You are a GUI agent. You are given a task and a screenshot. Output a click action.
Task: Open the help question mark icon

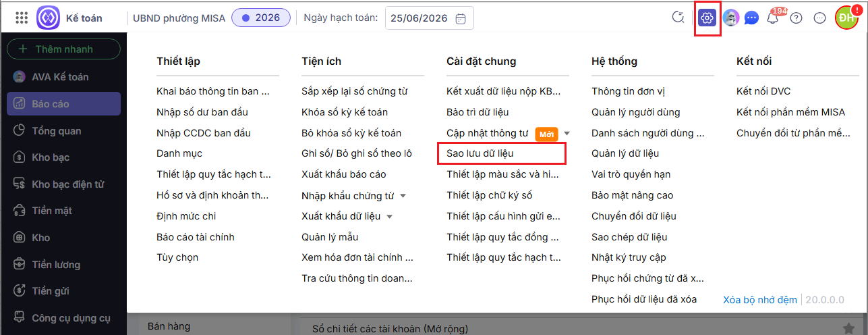pos(796,18)
